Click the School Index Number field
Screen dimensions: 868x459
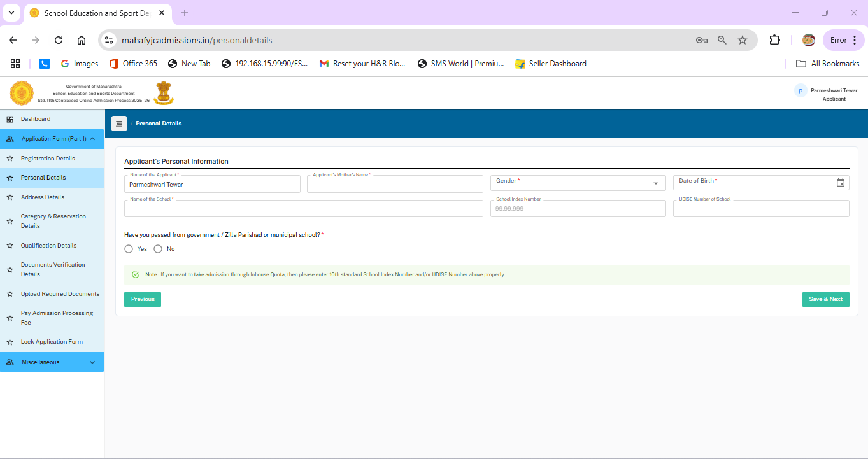[578, 209]
